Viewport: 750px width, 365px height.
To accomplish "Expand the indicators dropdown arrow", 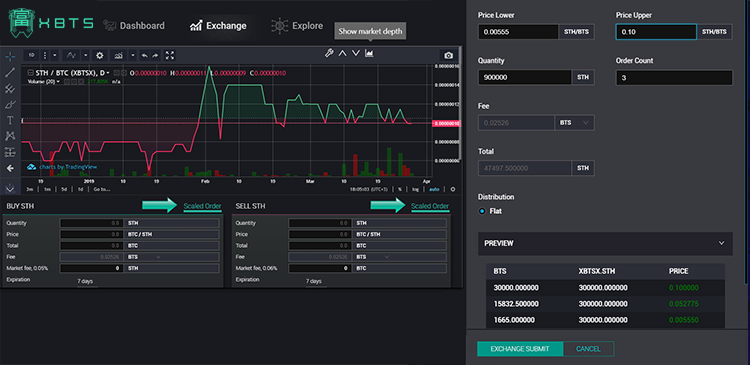I will click(132, 55).
